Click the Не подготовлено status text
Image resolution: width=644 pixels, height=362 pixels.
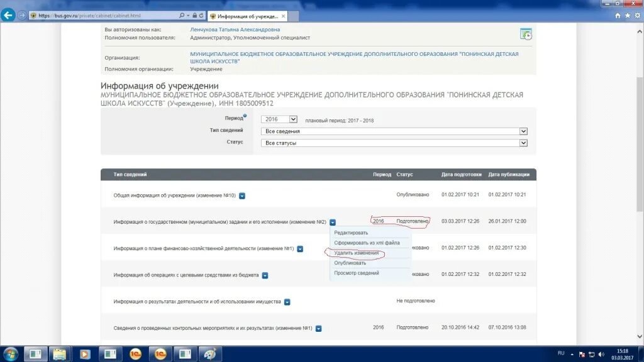(416, 301)
